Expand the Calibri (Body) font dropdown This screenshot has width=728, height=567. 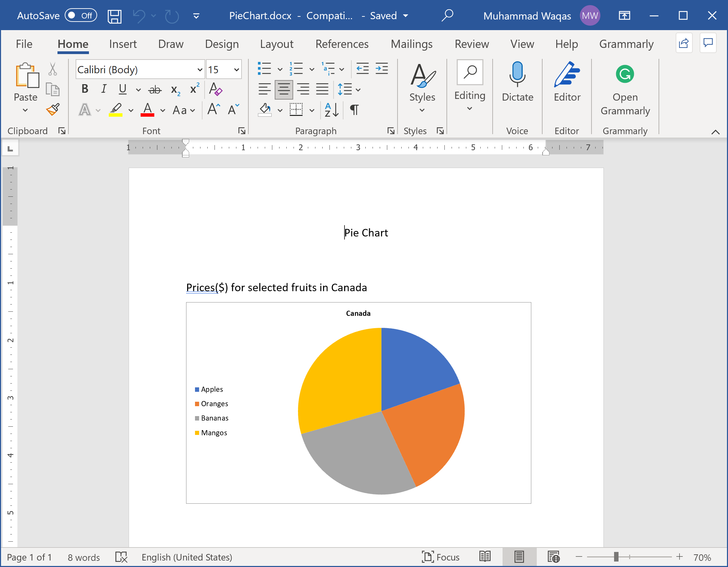click(x=200, y=70)
